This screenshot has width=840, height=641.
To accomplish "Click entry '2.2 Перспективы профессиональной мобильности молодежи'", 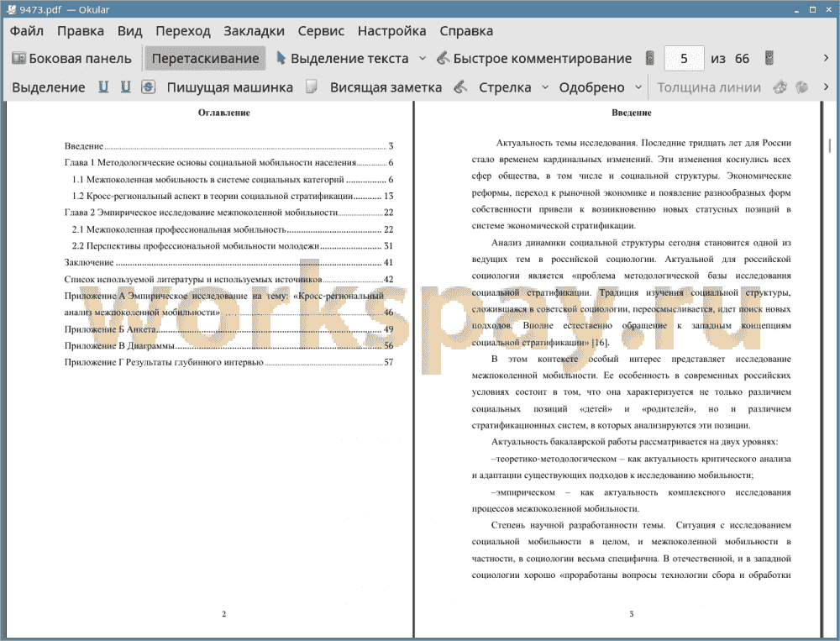I will pos(233,246).
